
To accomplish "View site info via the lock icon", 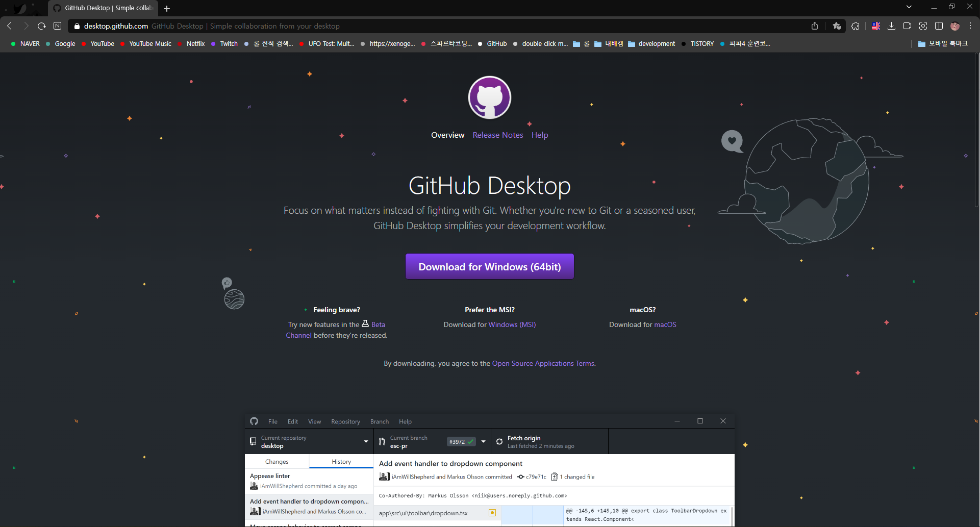I will [77, 26].
